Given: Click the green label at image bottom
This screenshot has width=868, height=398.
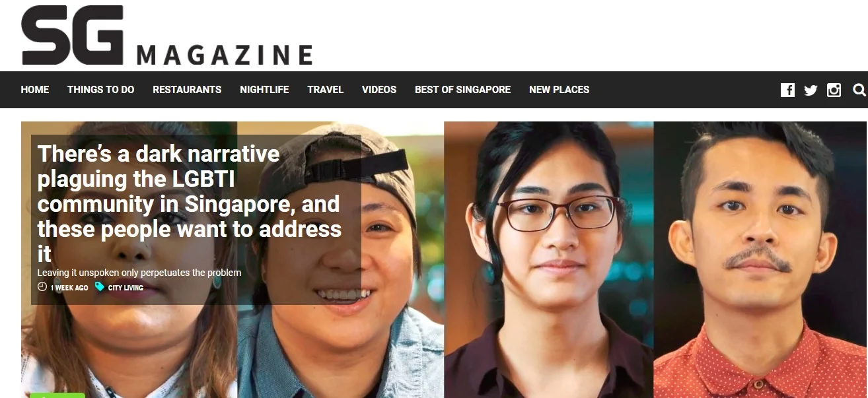Looking at the screenshot, I should click(x=57, y=395).
